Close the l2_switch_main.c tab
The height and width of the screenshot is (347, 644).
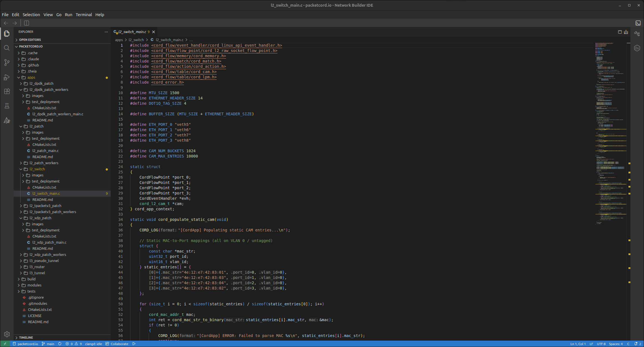click(153, 32)
